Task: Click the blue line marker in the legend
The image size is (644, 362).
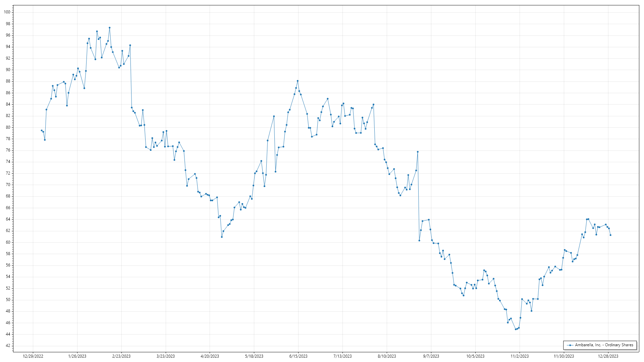Action: pyautogui.click(x=570, y=345)
